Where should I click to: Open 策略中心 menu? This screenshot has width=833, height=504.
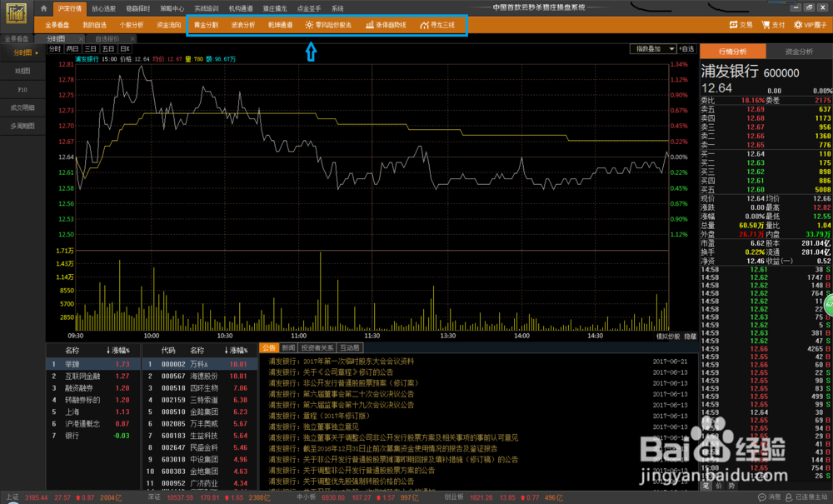(x=172, y=8)
